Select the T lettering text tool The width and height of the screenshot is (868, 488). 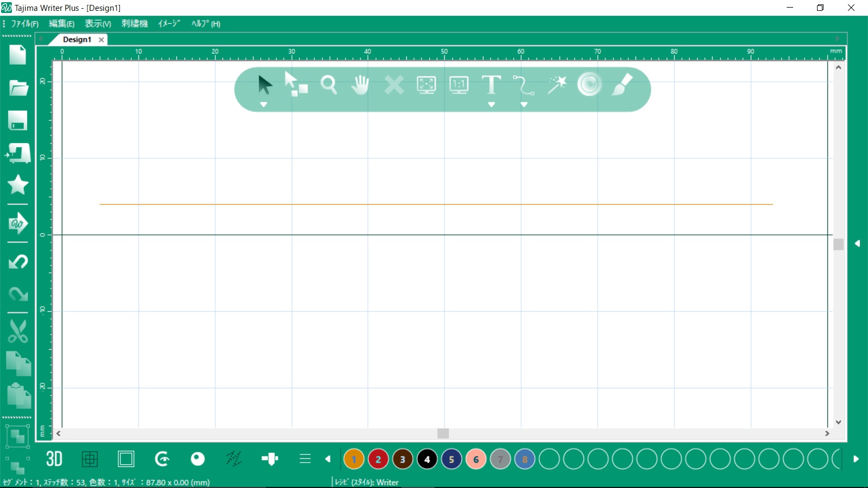(x=492, y=85)
